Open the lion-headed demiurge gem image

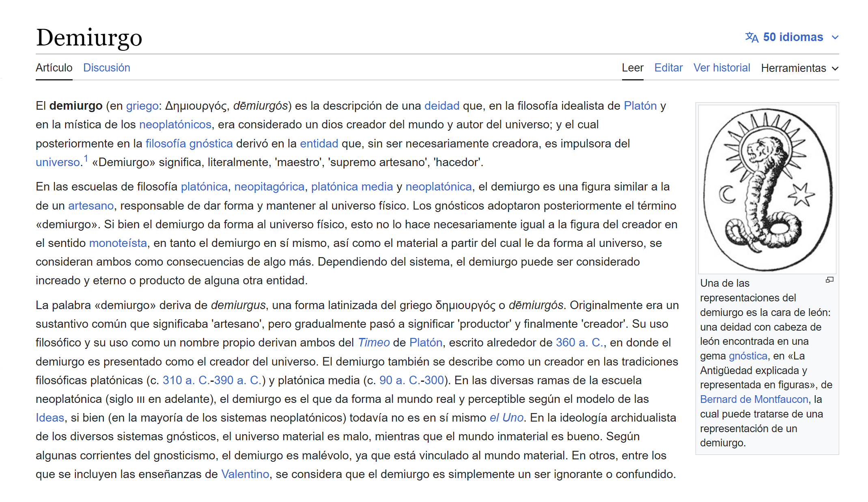(x=767, y=189)
